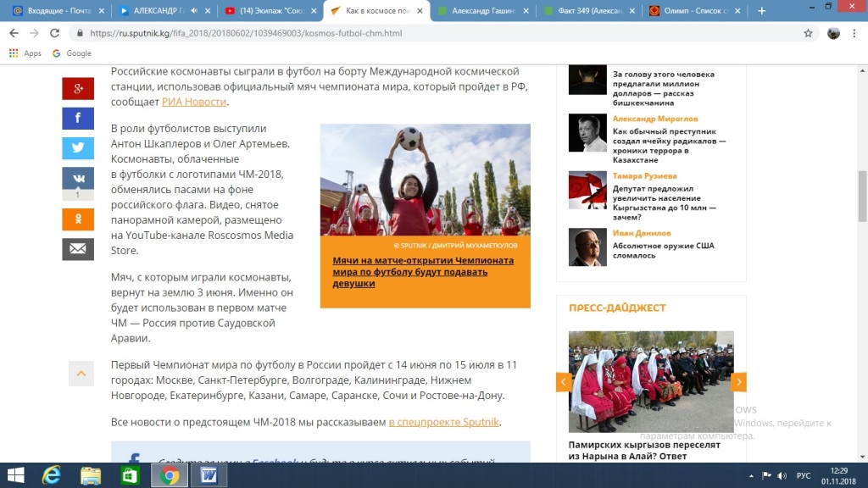The height and width of the screenshot is (488, 868).
Task: Show previous press-digest slide arrow
Action: [x=564, y=382]
